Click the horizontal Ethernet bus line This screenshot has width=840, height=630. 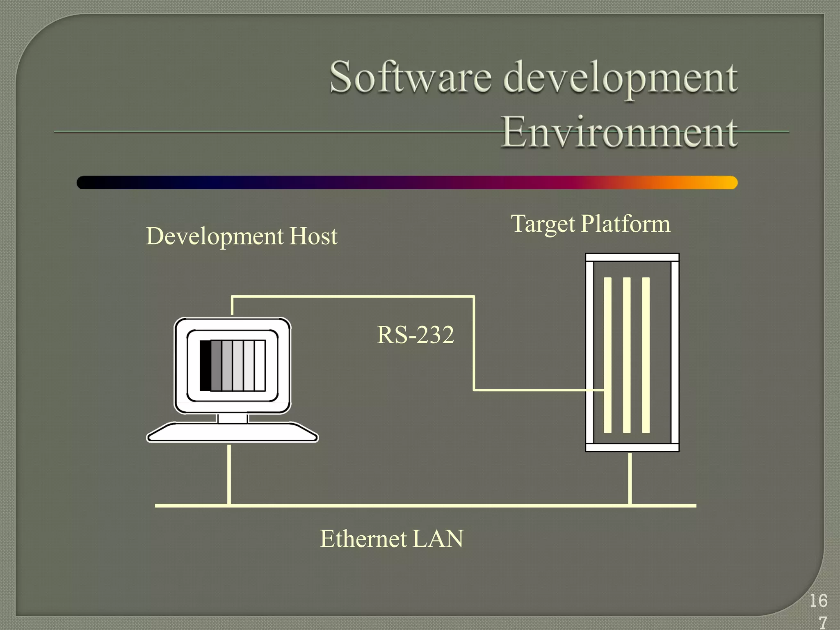[425, 506]
